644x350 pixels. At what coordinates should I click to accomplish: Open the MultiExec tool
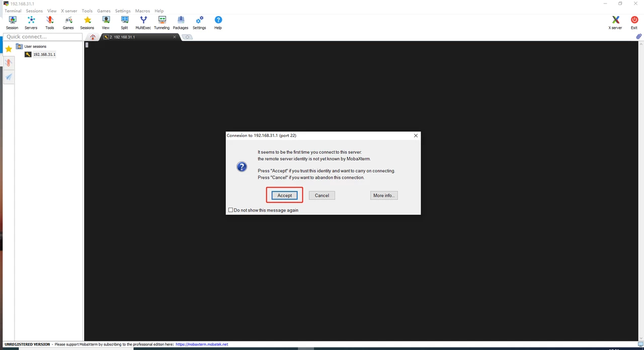(143, 22)
